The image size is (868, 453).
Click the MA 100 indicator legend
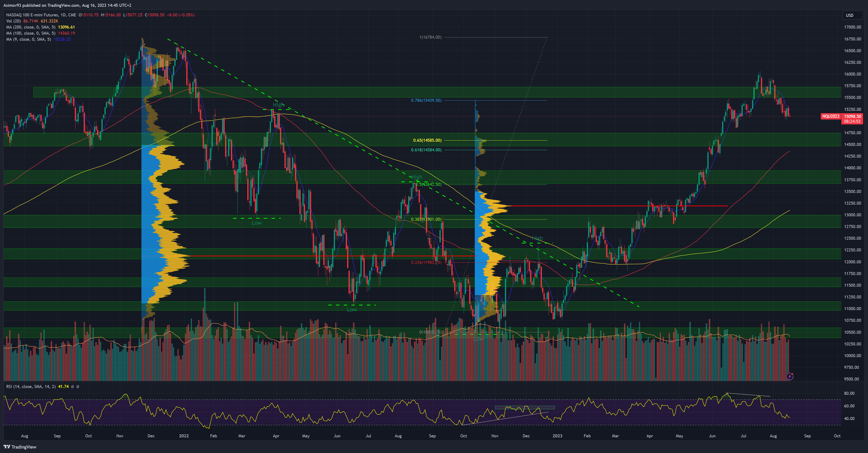click(30, 33)
